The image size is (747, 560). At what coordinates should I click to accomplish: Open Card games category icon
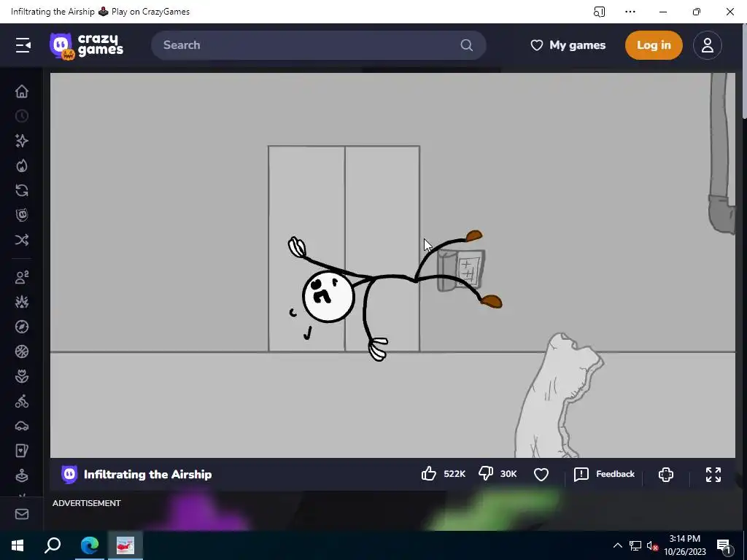click(x=21, y=451)
